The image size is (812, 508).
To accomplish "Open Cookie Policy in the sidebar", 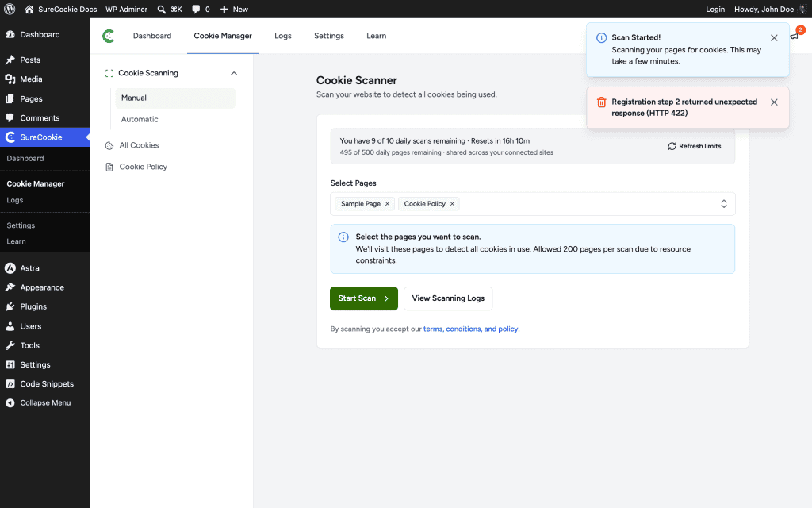I will point(143,167).
